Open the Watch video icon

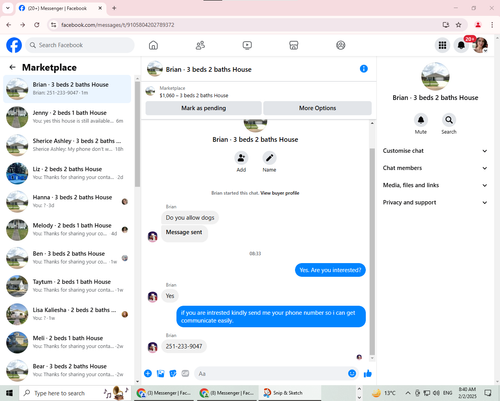[247, 45]
